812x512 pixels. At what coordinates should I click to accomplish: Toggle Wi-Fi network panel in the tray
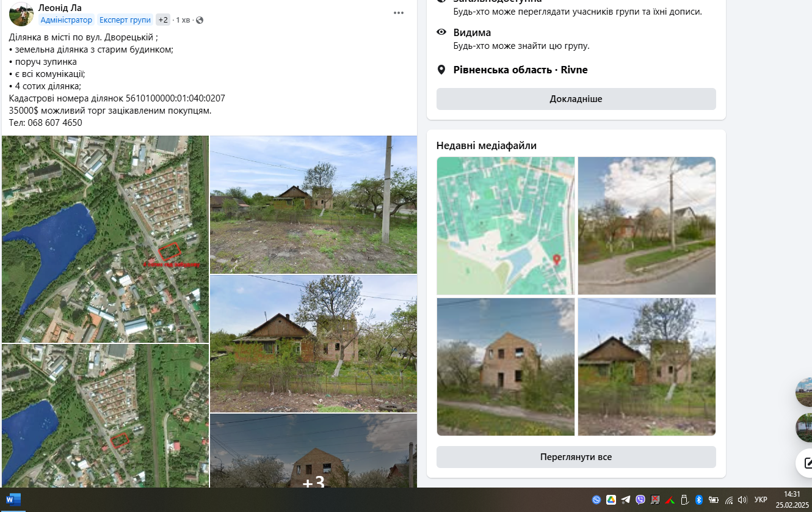coord(729,500)
